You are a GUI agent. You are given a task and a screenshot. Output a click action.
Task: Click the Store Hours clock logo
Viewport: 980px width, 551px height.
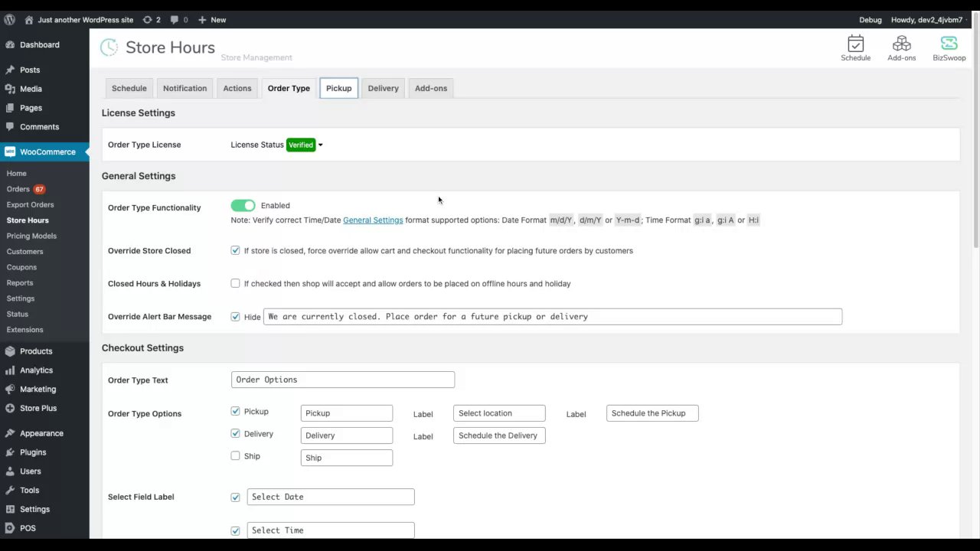click(109, 47)
